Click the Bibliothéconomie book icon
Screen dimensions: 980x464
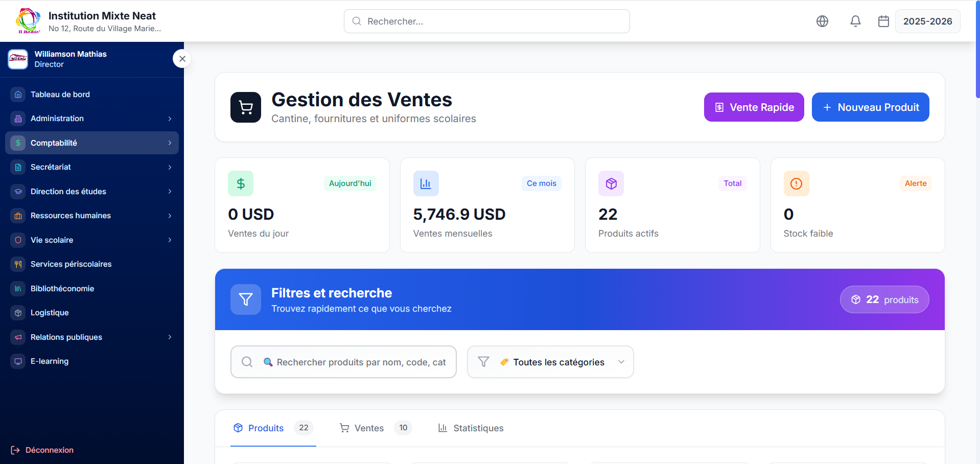18,288
